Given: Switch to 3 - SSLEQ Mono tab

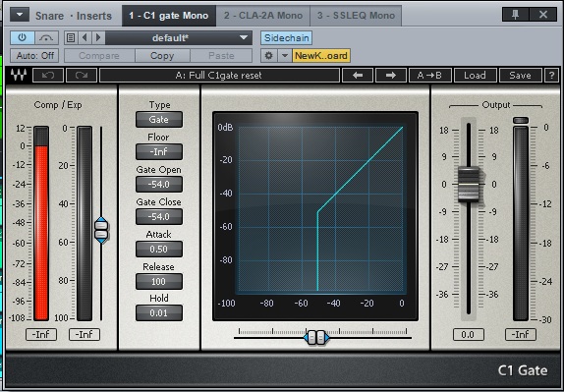Looking at the screenshot, I should click(x=356, y=16).
